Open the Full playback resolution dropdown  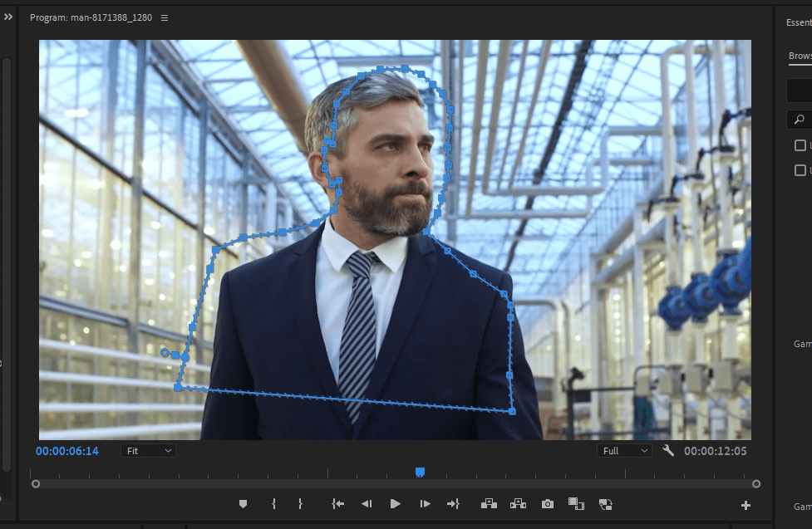pyautogui.click(x=623, y=450)
